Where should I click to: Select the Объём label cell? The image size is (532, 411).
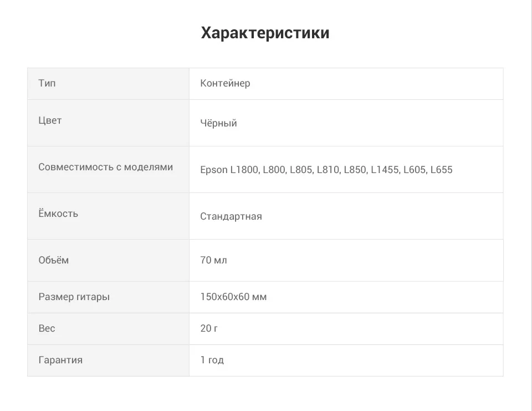108,261
